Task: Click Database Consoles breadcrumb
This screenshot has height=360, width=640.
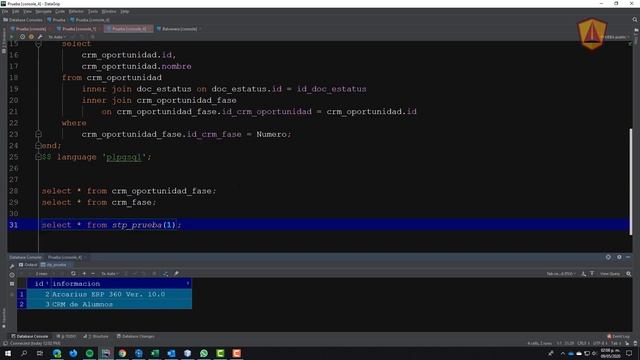Action: pos(23,20)
